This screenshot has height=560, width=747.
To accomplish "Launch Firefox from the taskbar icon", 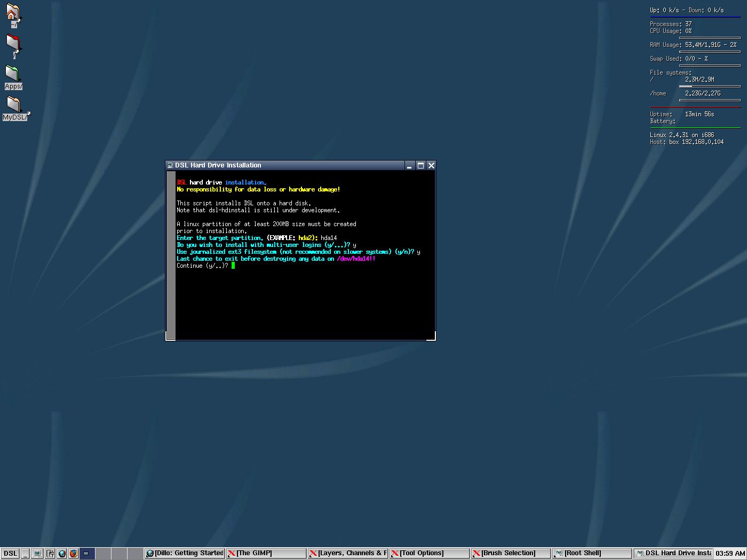I will click(x=74, y=554).
